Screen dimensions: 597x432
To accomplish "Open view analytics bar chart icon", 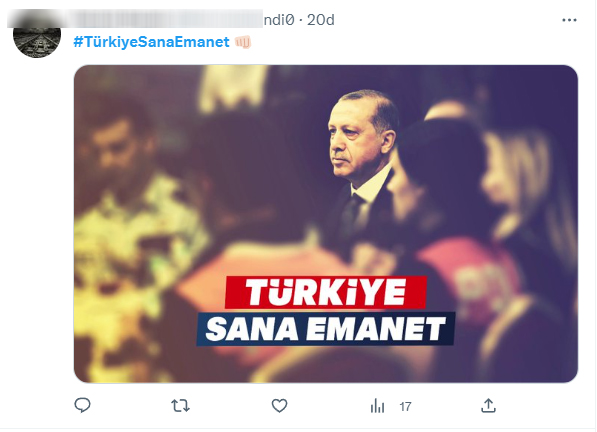I will (x=377, y=406).
